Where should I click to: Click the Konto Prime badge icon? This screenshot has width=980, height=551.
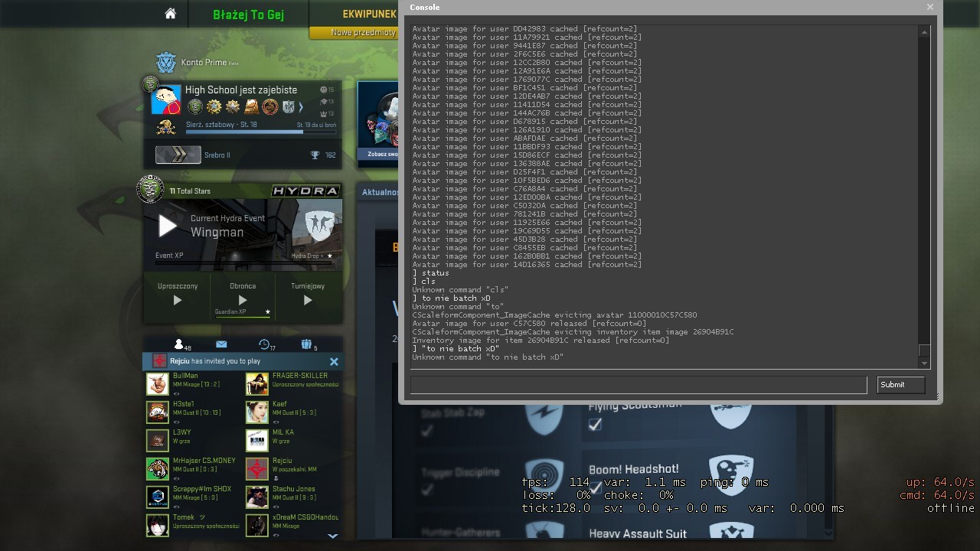coord(166,62)
